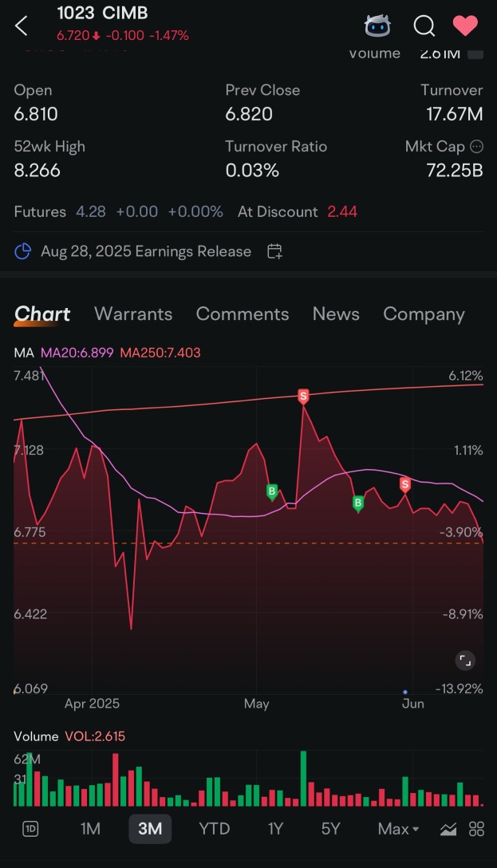
Task: Open the robot AI assistant icon
Action: 377,26
